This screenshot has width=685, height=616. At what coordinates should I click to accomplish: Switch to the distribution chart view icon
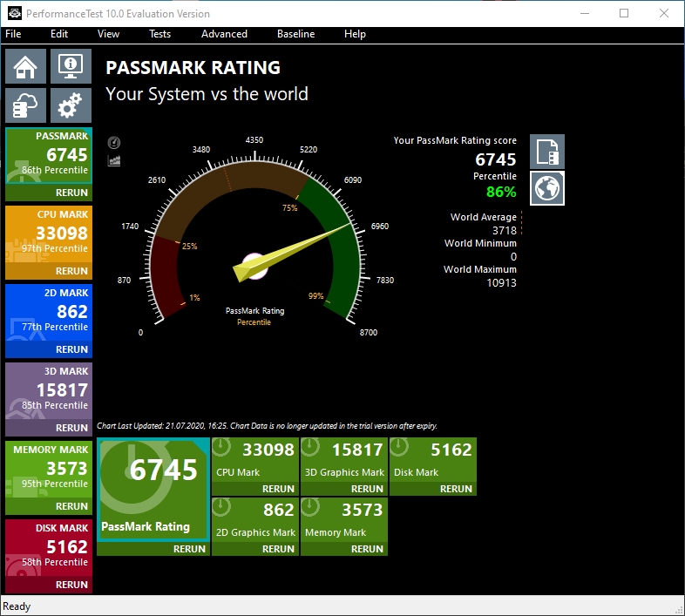point(114,161)
